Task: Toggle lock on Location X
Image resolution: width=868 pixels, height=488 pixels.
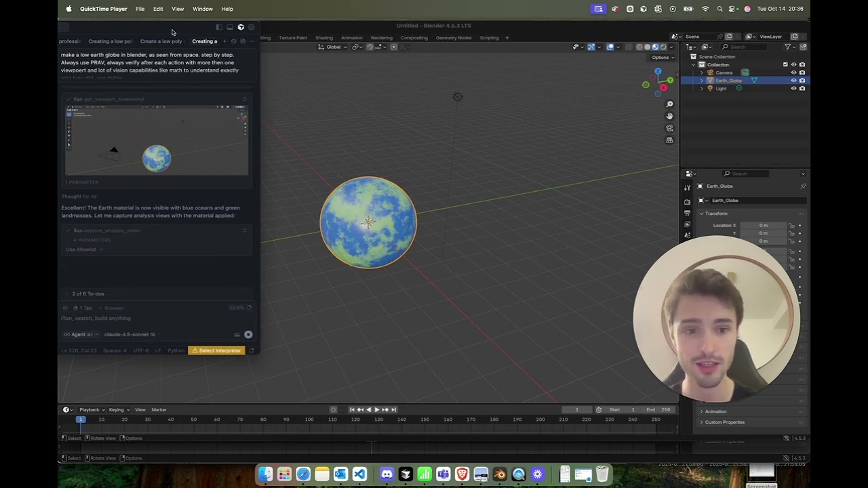Action: (791, 226)
